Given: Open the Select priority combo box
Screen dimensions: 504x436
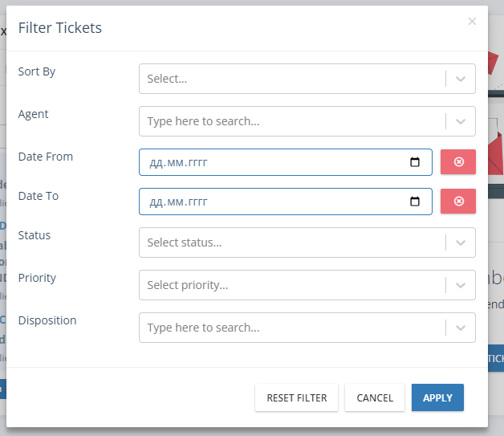Looking at the screenshot, I should click(307, 285).
